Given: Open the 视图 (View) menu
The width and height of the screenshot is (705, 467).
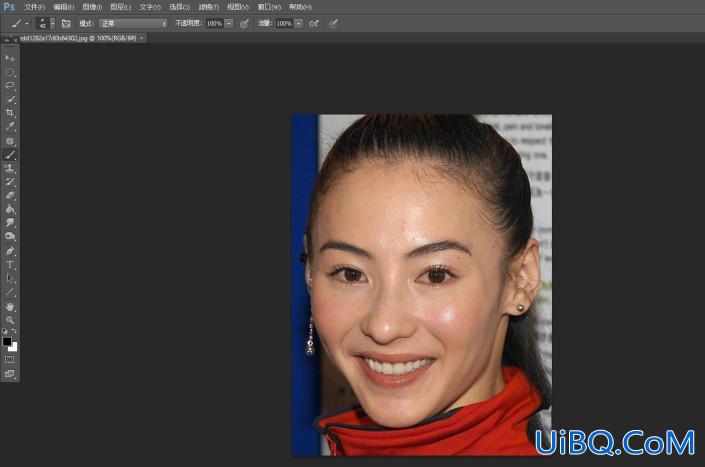Looking at the screenshot, I should (x=238, y=7).
